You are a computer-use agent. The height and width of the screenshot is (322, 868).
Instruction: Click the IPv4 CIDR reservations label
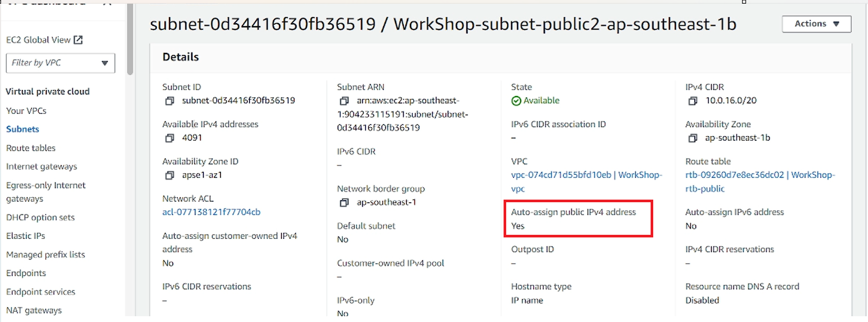[729, 250]
